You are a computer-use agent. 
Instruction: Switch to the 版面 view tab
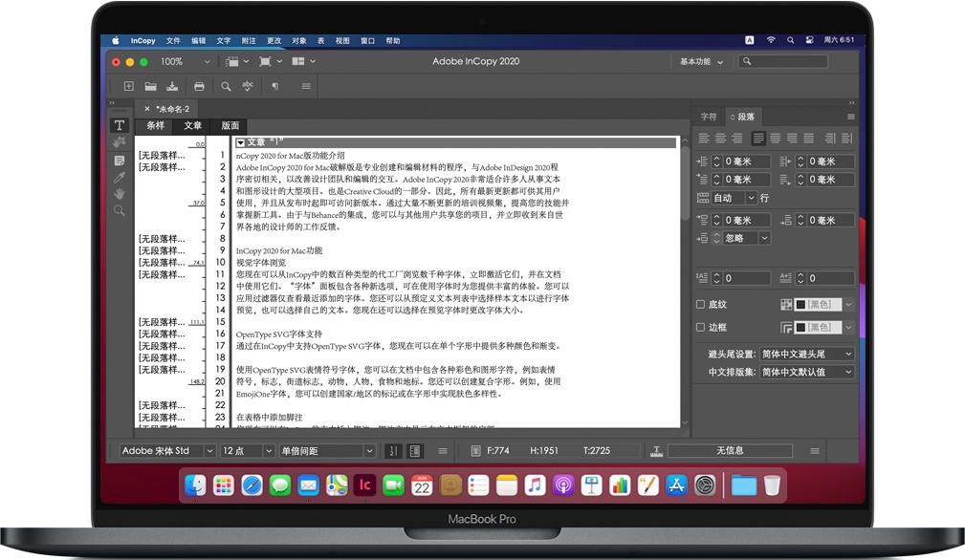[x=232, y=125]
